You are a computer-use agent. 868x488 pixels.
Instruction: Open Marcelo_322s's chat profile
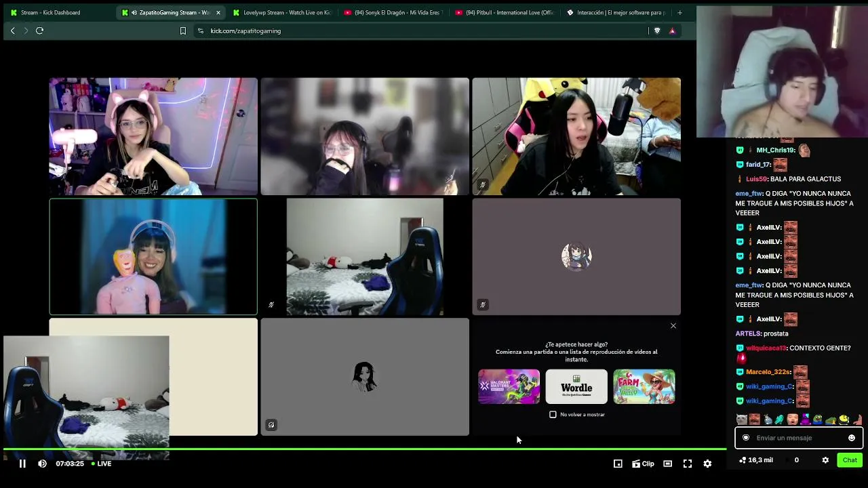click(768, 372)
